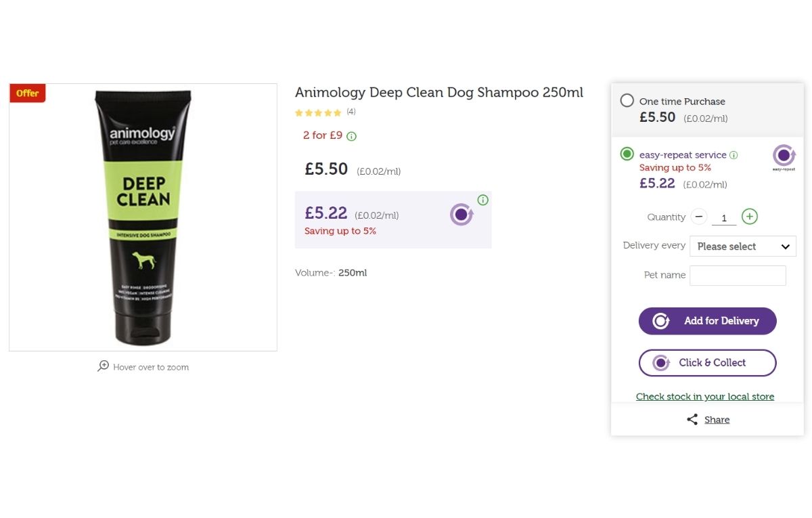The width and height of the screenshot is (812, 518).
Task: Select the One time Purchase radio button
Action: [x=627, y=101]
